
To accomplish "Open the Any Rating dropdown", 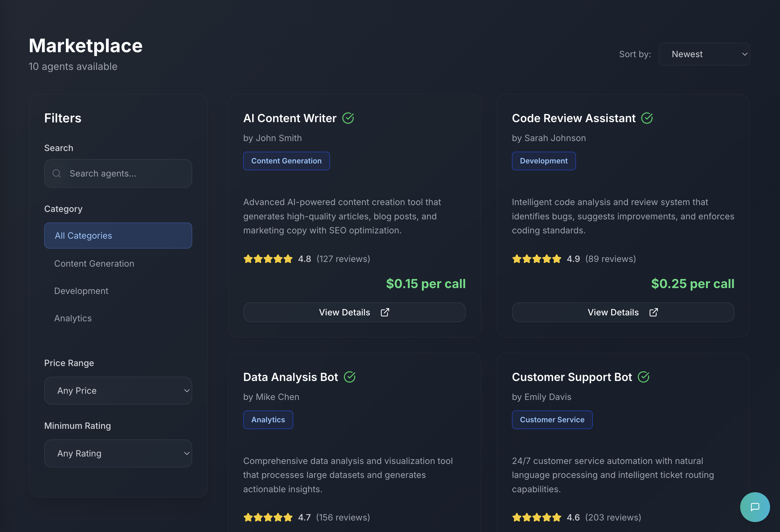I will click(118, 453).
